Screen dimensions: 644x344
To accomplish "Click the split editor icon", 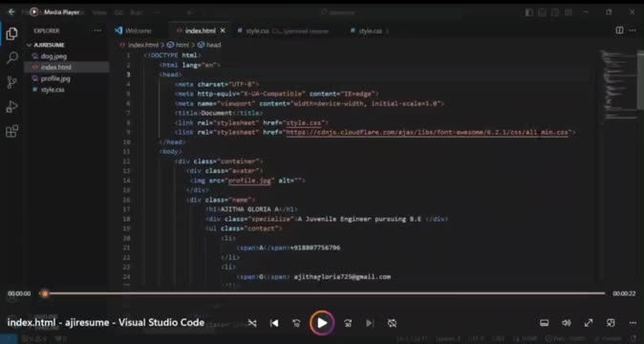I will [619, 31].
